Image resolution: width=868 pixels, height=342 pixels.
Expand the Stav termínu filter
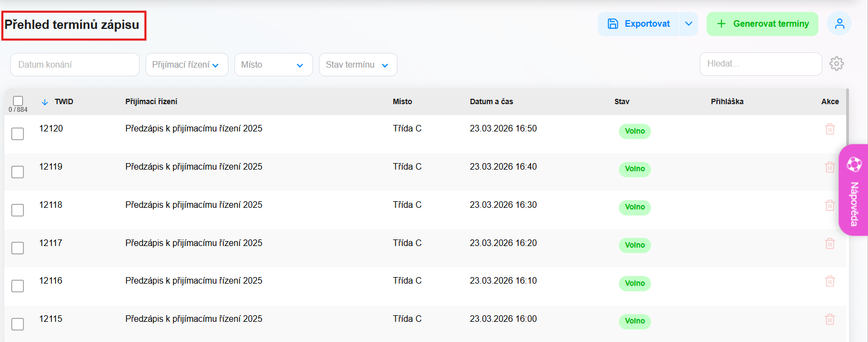point(358,65)
